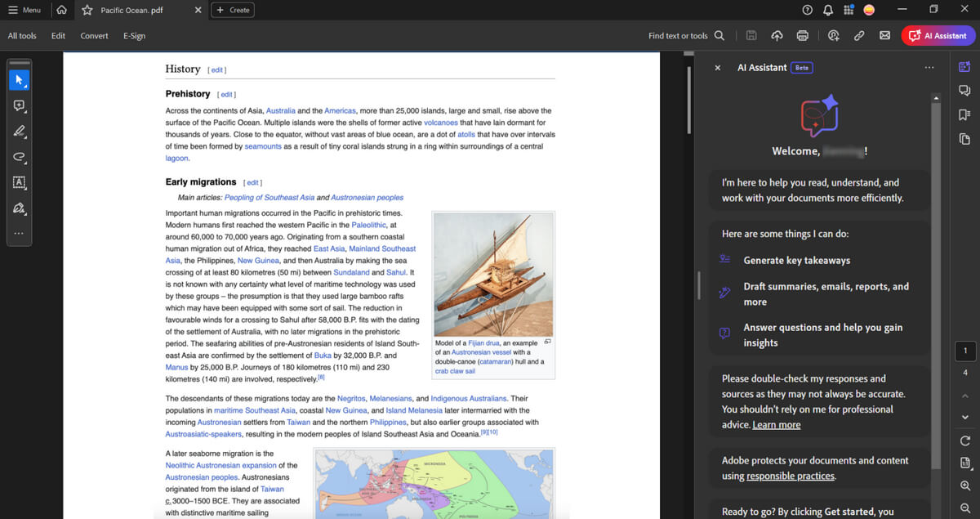Open the AI Assistant panel options menu
Viewport: 980px width, 519px height.
pos(929,68)
